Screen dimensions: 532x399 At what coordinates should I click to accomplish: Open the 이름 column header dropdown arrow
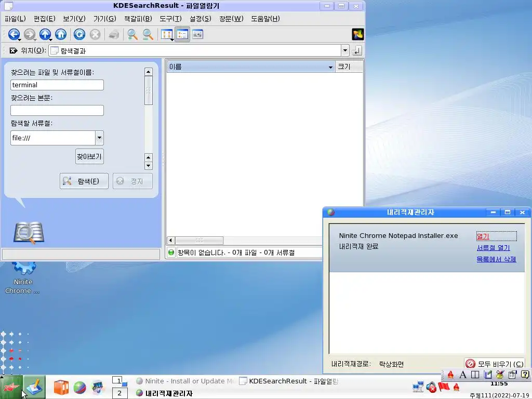[x=330, y=67]
